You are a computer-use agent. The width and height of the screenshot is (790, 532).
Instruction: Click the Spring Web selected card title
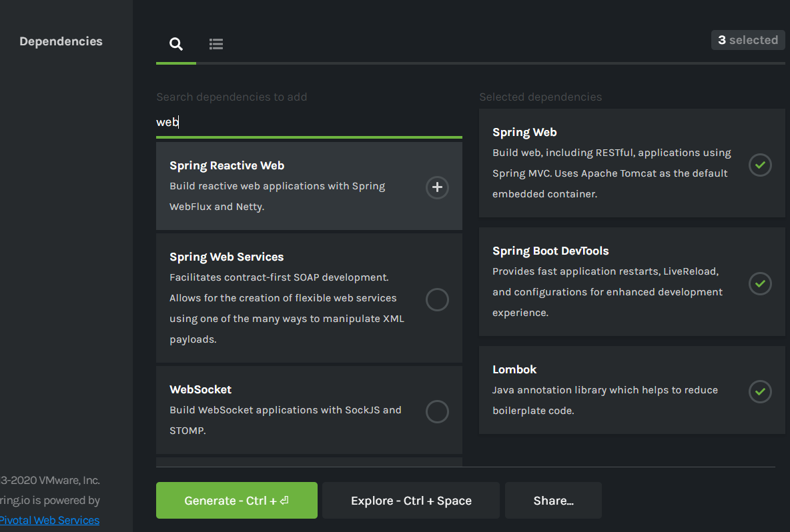pyautogui.click(x=524, y=133)
